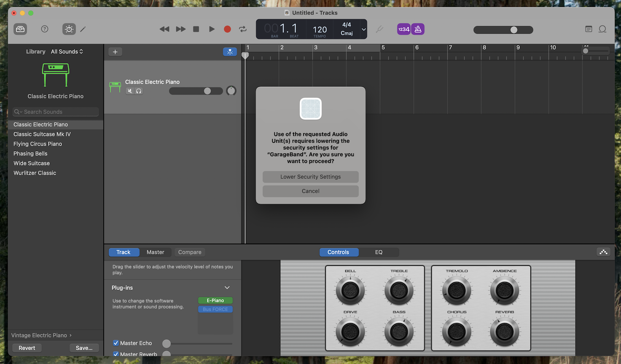
Task: Click the Lower Security Settings button
Action: click(x=311, y=177)
